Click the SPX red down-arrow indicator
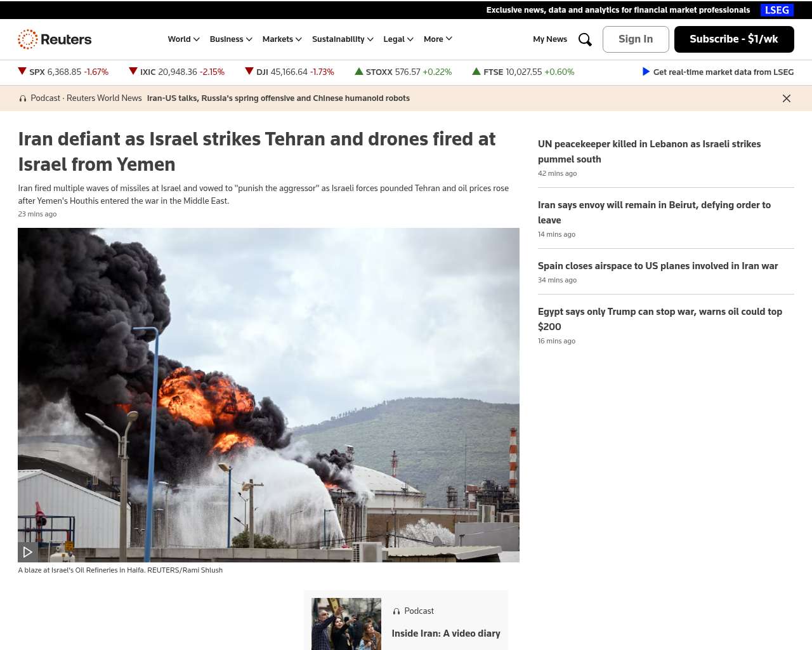Viewport: 812px width, 650px height. (x=22, y=72)
